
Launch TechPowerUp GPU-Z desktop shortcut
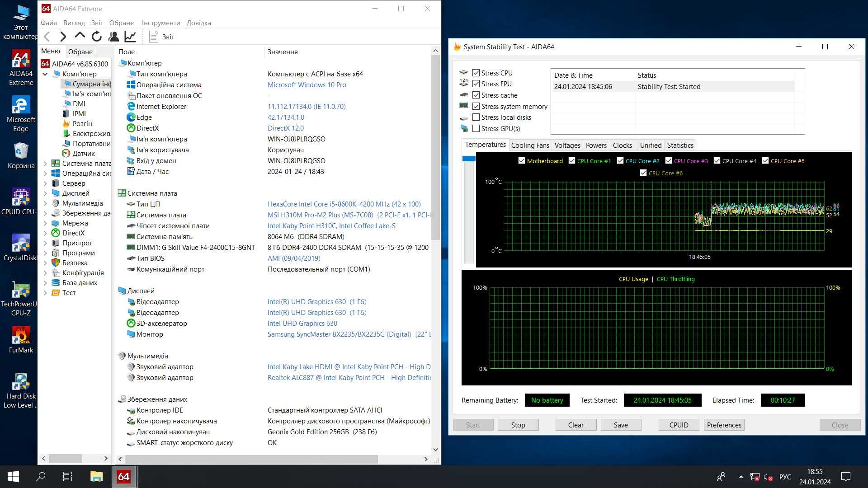(x=20, y=298)
